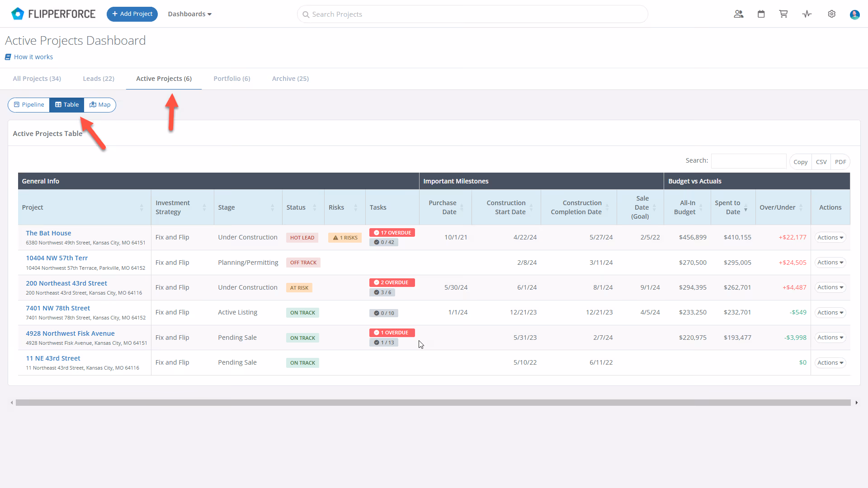Sort by Investment Strategy column
The width and height of the screenshot is (868, 488).
(183, 207)
